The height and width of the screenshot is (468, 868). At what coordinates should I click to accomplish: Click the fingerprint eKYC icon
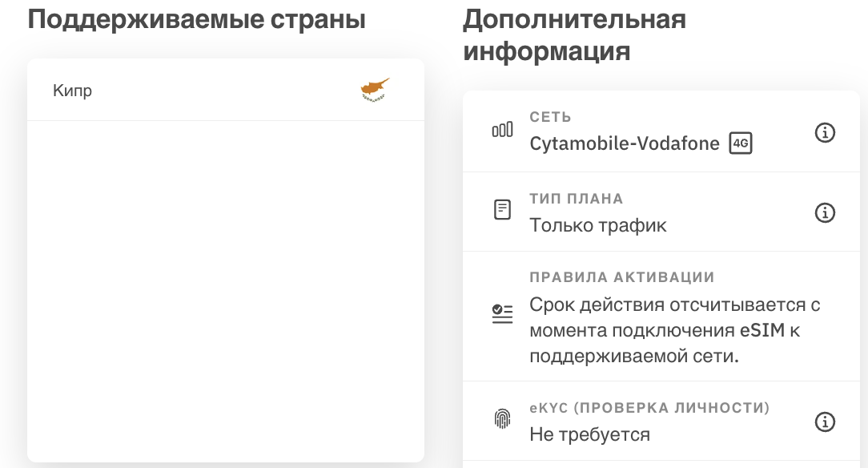point(502,418)
